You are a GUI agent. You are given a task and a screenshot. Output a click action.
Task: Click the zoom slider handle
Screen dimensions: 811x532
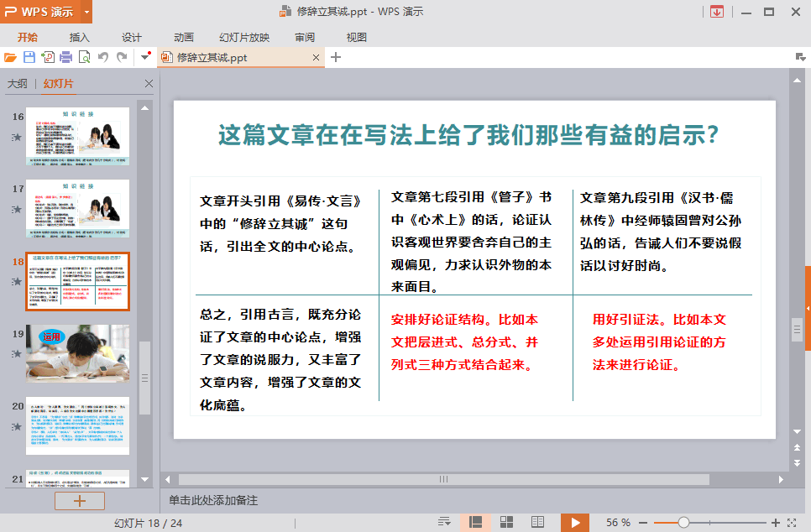(683, 522)
